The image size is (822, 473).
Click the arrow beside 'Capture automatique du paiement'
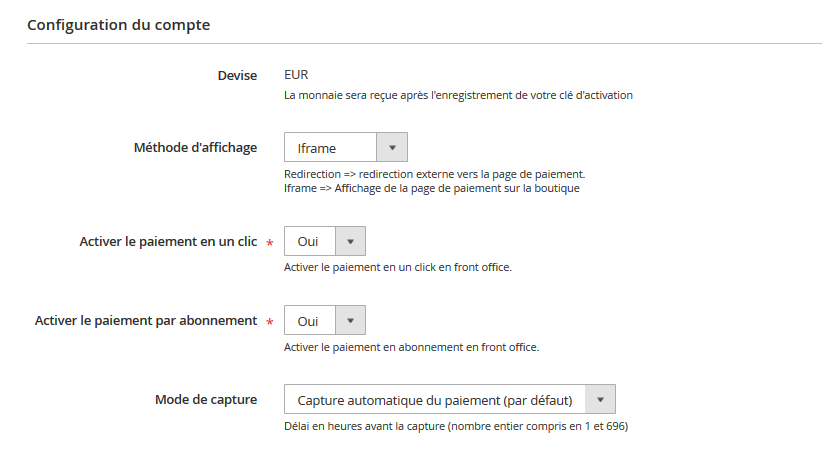(600, 400)
